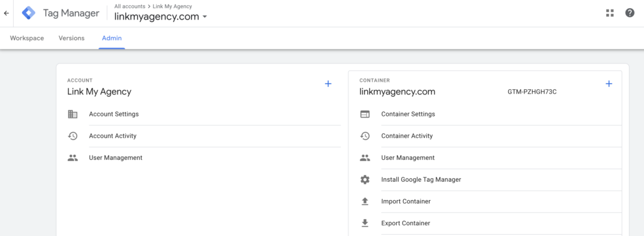644x236 pixels.
Task: Open Container Activity
Action: pos(407,136)
